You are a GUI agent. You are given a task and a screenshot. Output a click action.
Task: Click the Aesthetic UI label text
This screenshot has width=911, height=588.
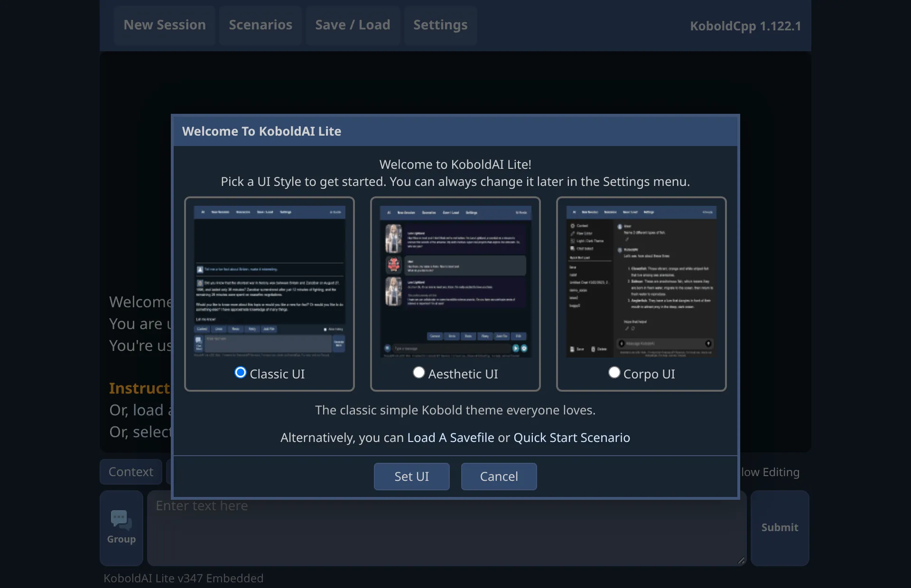coord(463,374)
